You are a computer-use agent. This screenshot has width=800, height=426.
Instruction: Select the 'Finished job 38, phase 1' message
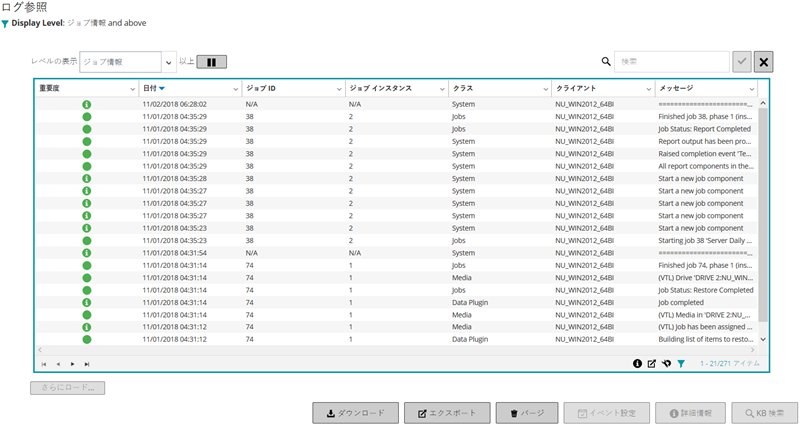[705, 116]
